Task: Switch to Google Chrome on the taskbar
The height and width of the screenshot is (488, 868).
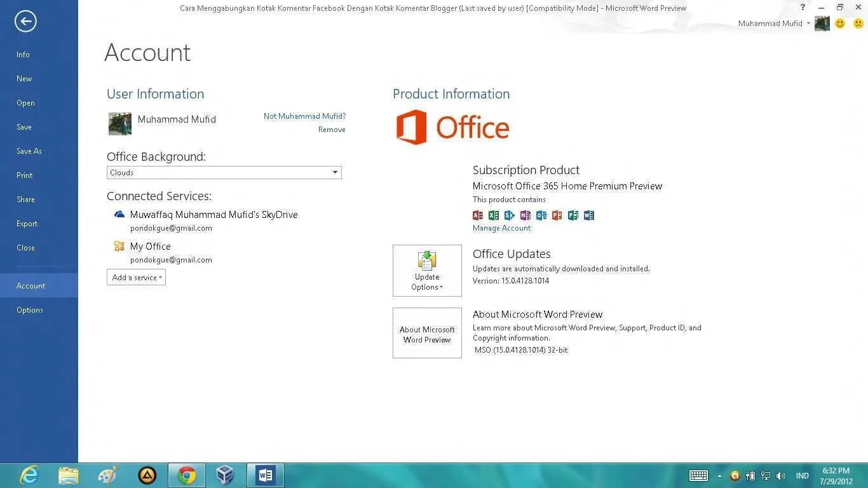Action: pos(187,475)
